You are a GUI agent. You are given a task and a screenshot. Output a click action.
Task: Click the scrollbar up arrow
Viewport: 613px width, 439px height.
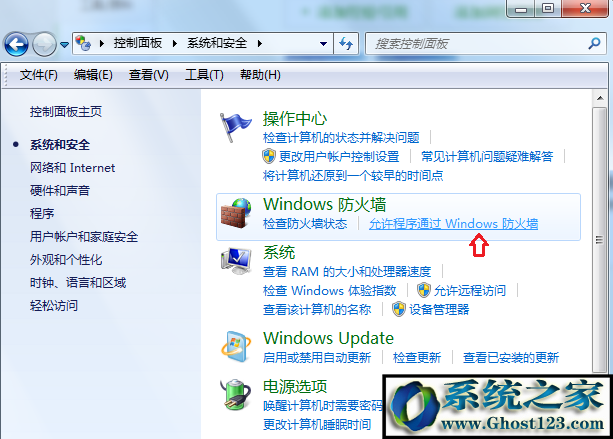(600, 98)
